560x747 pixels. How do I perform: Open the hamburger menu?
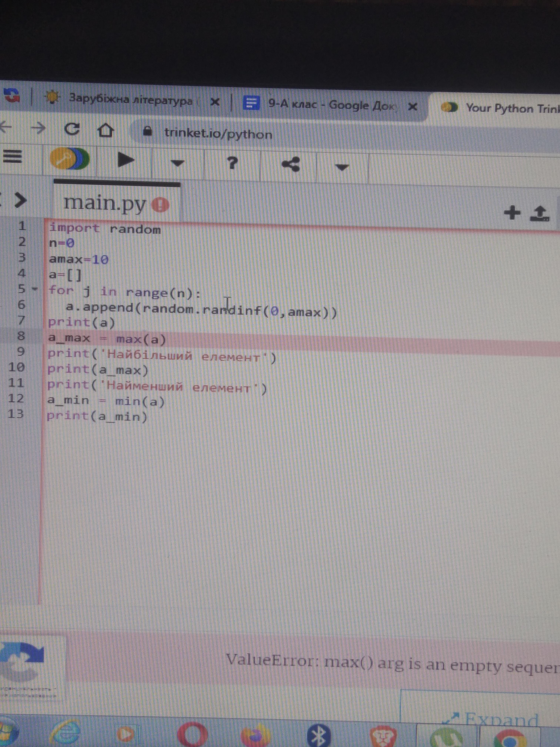pyautogui.click(x=12, y=156)
